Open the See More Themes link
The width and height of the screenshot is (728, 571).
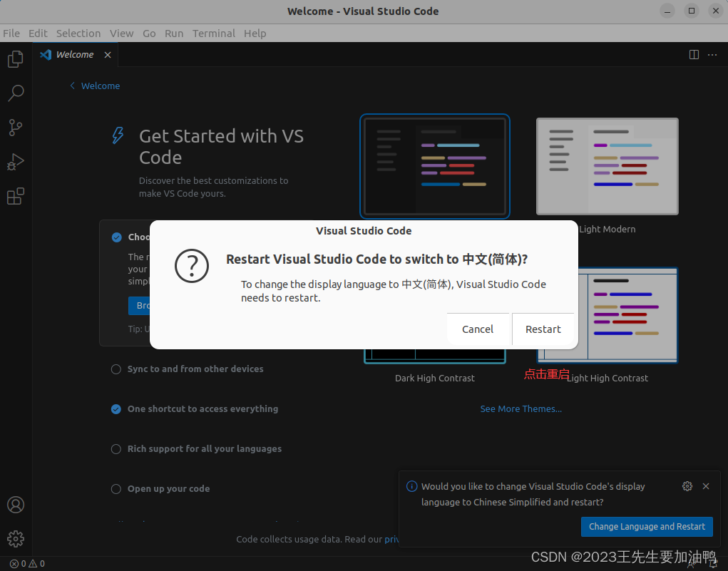521,408
